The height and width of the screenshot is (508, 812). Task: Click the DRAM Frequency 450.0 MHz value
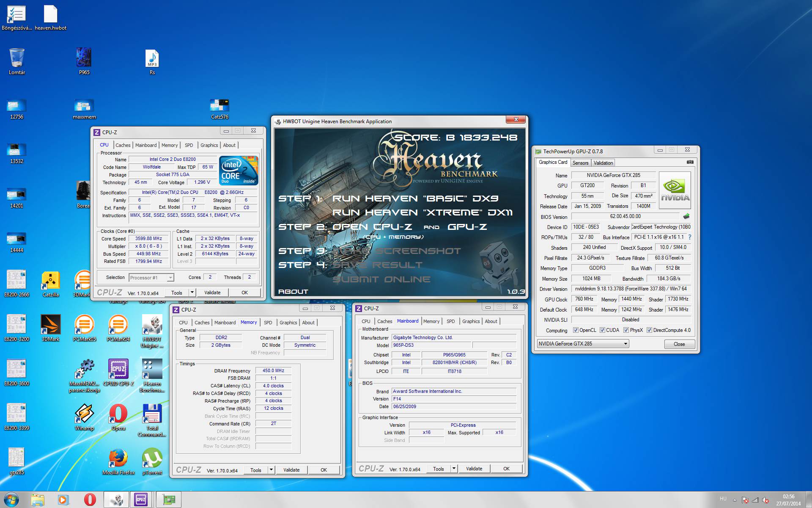point(273,371)
